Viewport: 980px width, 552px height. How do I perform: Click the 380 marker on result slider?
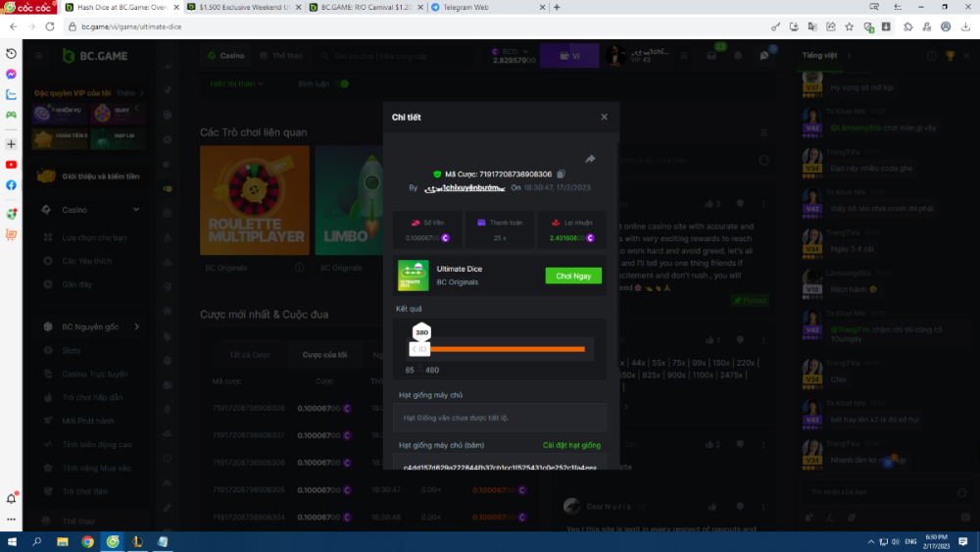(x=421, y=332)
